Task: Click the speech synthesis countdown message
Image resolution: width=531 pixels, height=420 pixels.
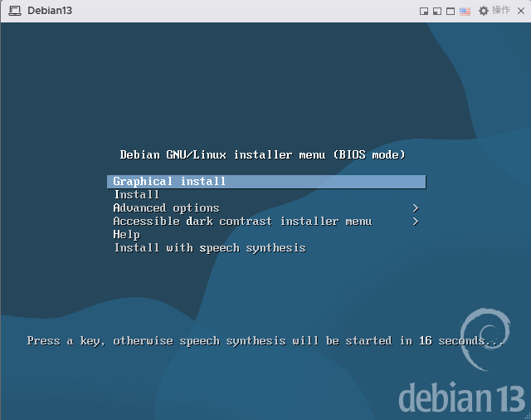Action: click(x=265, y=341)
